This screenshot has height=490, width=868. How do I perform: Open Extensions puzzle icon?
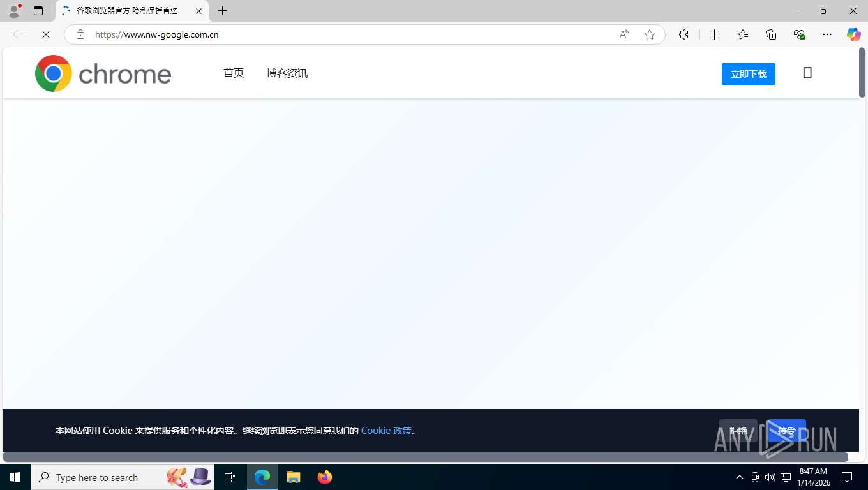click(x=684, y=34)
